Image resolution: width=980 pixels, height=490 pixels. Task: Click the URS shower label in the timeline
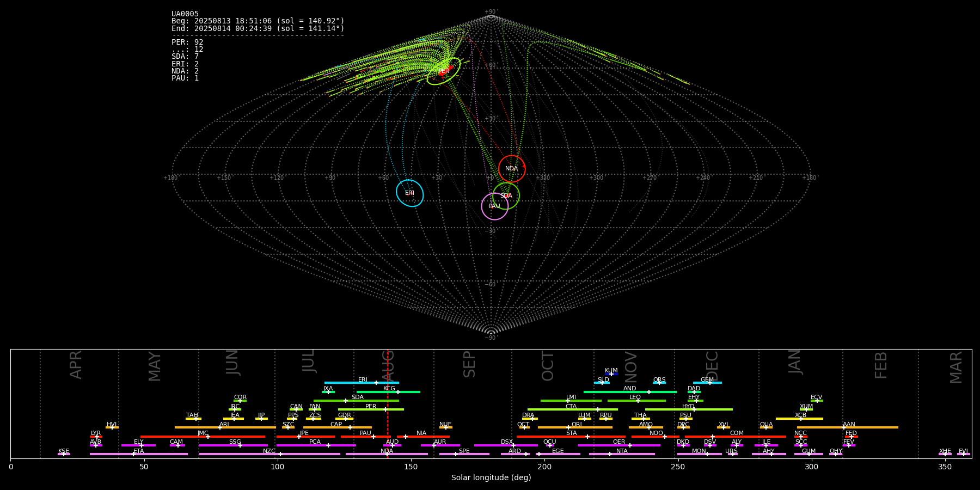click(732, 451)
